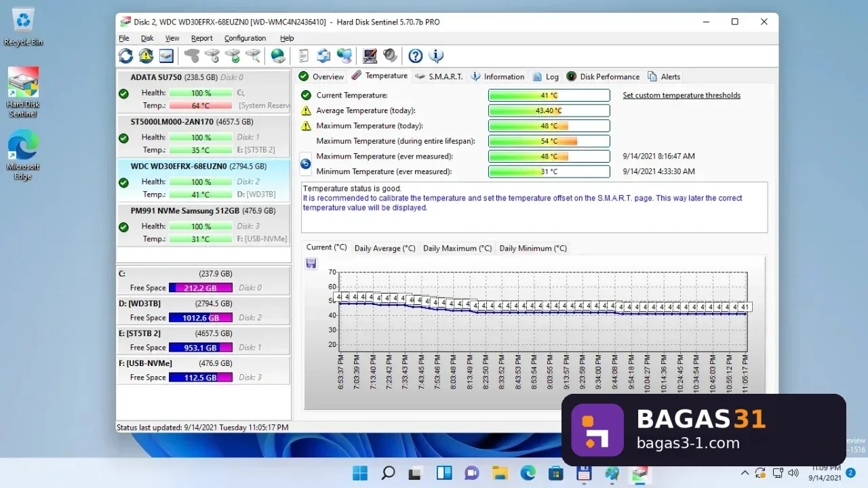Click the F: [USB-NVMe] partition label
This screenshot has height=488, width=868.
click(145, 363)
